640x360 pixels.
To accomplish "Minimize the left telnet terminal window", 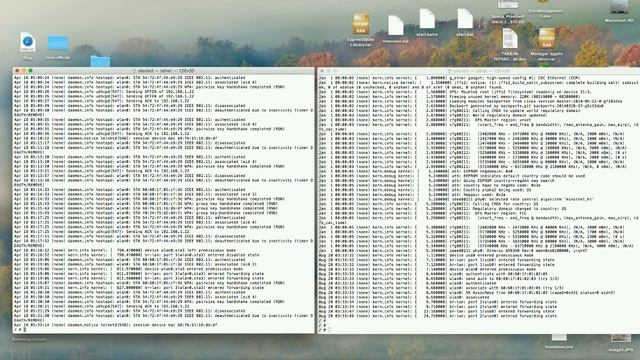I will tap(24, 71).
